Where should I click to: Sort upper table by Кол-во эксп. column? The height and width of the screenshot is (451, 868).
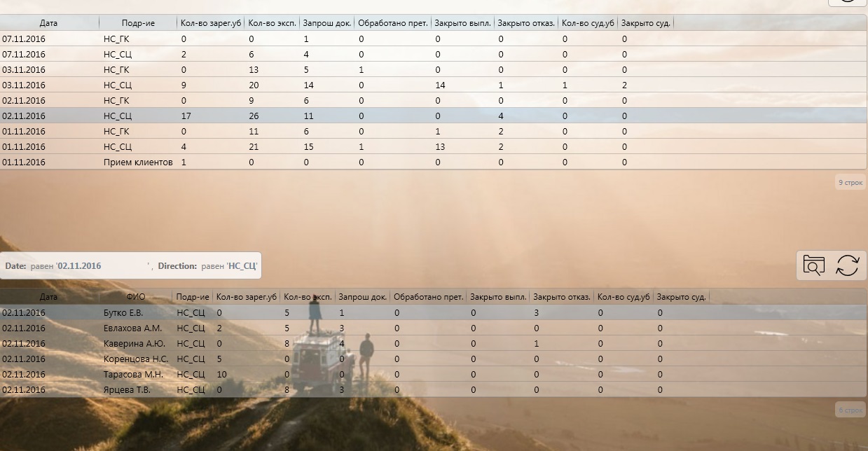click(x=272, y=23)
